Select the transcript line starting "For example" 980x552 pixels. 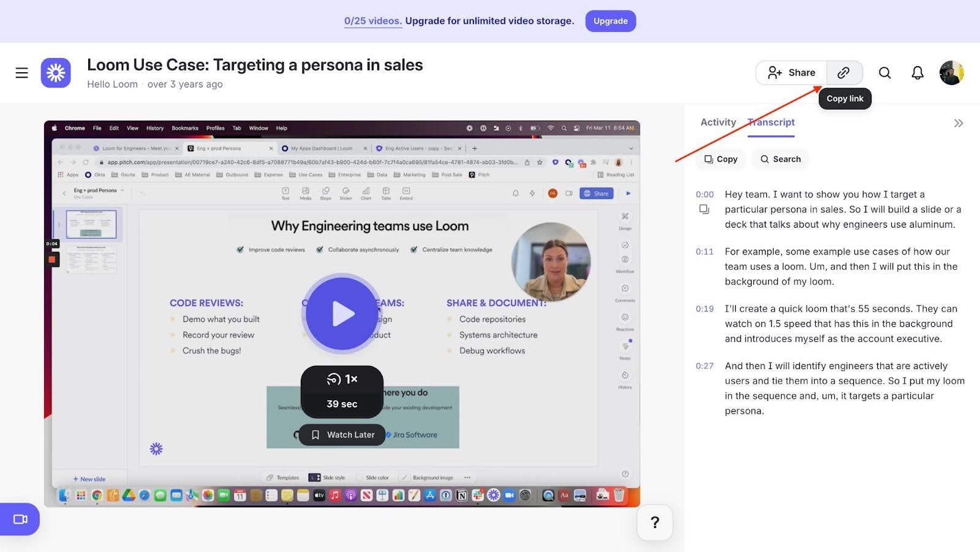(x=841, y=266)
